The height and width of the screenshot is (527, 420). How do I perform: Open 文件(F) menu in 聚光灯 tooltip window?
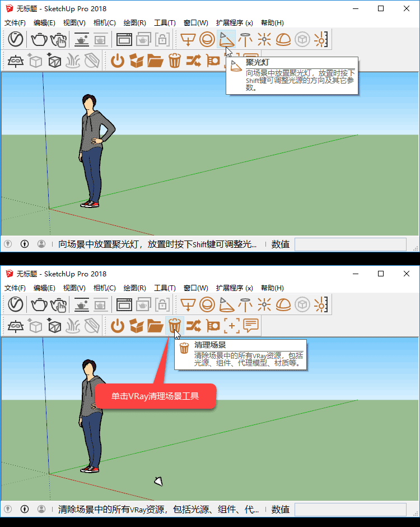pyautogui.click(x=15, y=22)
